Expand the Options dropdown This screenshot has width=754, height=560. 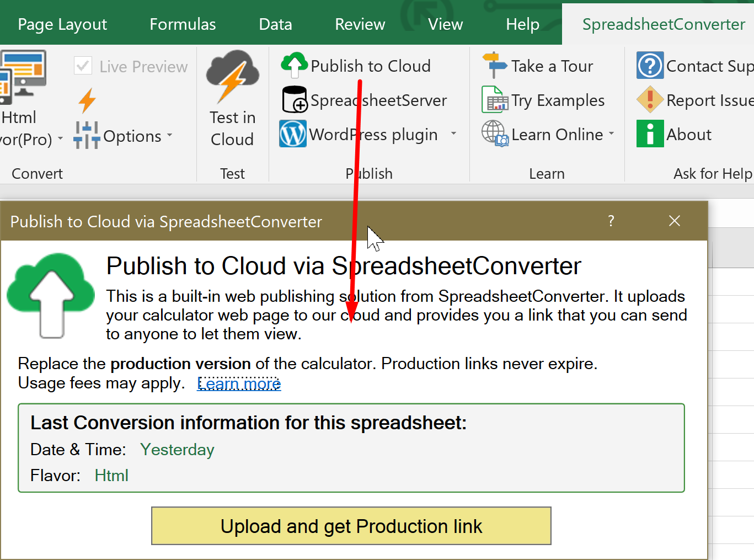pos(169,136)
